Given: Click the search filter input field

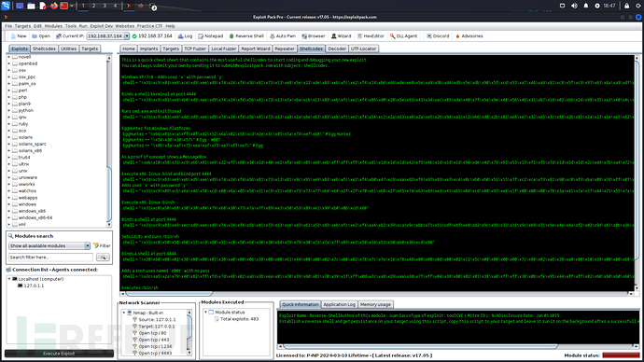Looking at the screenshot, I should click(51, 258).
